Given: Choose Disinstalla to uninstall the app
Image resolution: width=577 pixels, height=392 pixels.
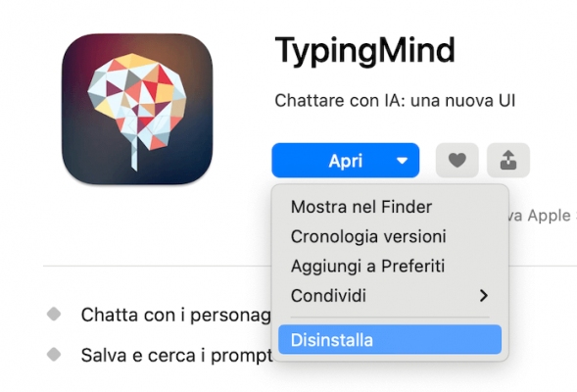Looking at the screenshot, I should [390, 339].
